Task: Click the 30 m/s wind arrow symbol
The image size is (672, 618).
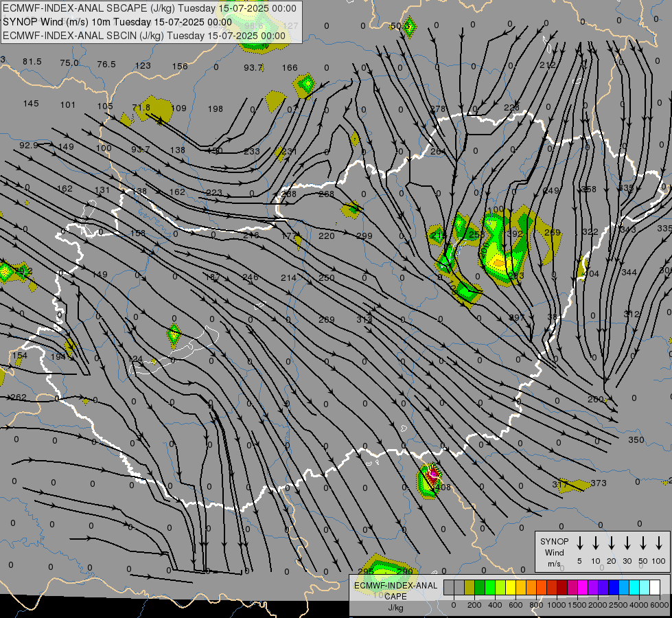Action: [x=627, y=543]
